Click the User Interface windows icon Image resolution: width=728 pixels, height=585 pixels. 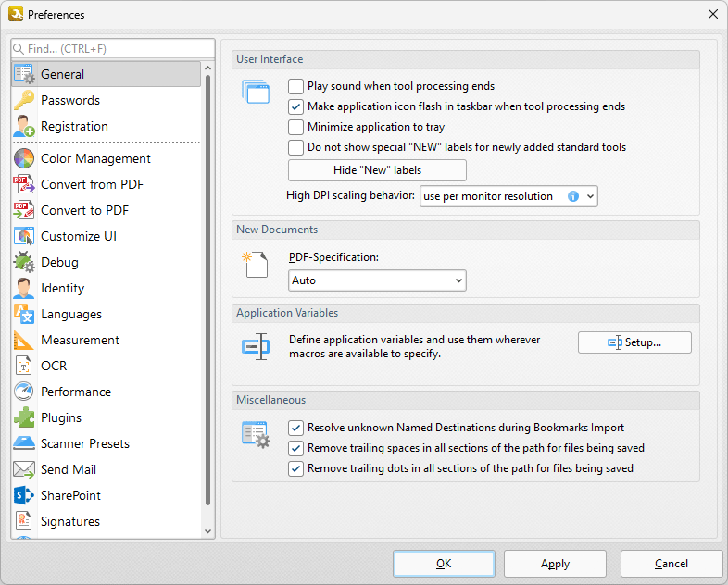256,92
